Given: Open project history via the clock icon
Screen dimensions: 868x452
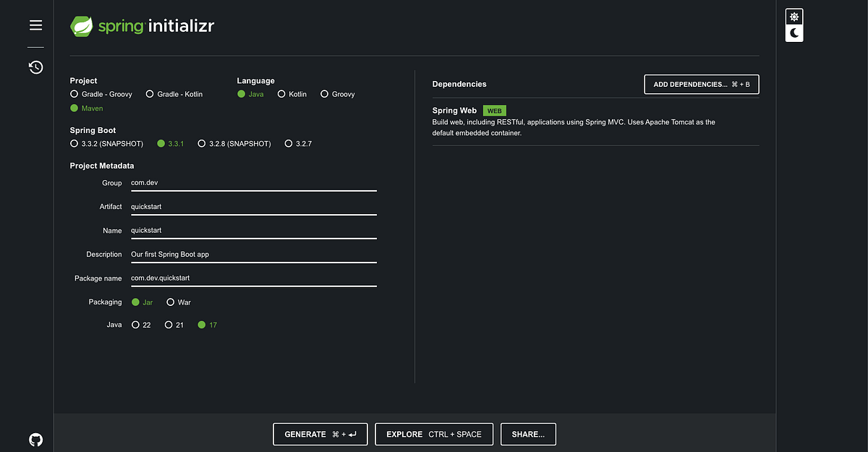Looking at the screenshot, I should 35,67.
